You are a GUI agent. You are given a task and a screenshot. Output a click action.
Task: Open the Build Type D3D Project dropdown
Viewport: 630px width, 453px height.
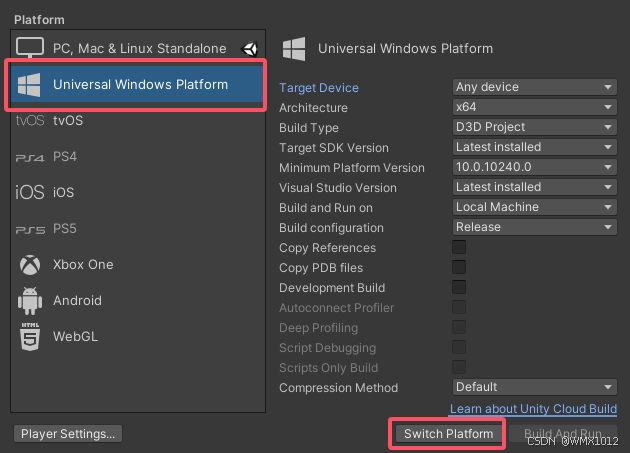pos(535,127)
